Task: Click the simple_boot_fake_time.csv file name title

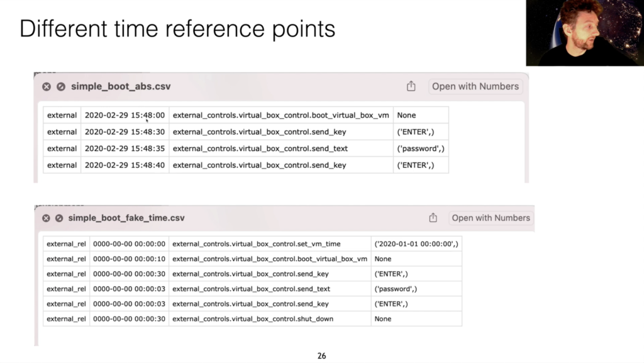Action: coord(126,218)
